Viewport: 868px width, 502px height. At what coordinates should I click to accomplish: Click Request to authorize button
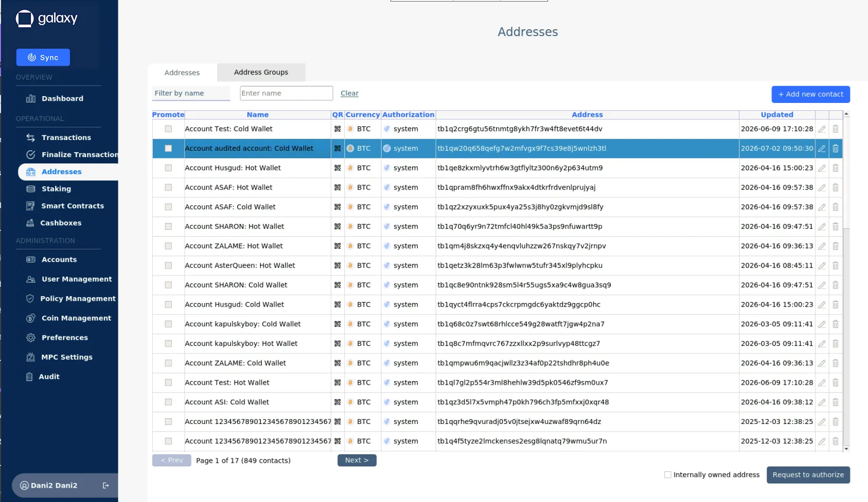(808, 475)
